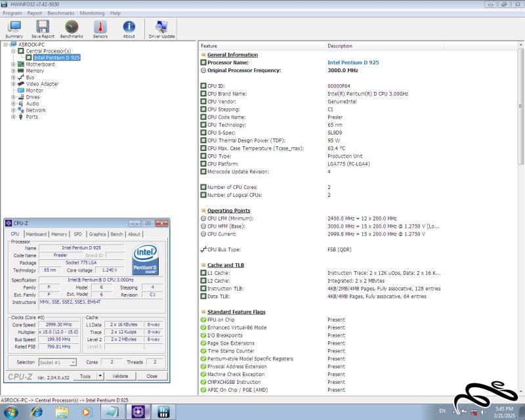The height and width of the screenshot is (420, 525).
Task: Open the Program menu
Action: pyautogui.click(x=12, y=13)
